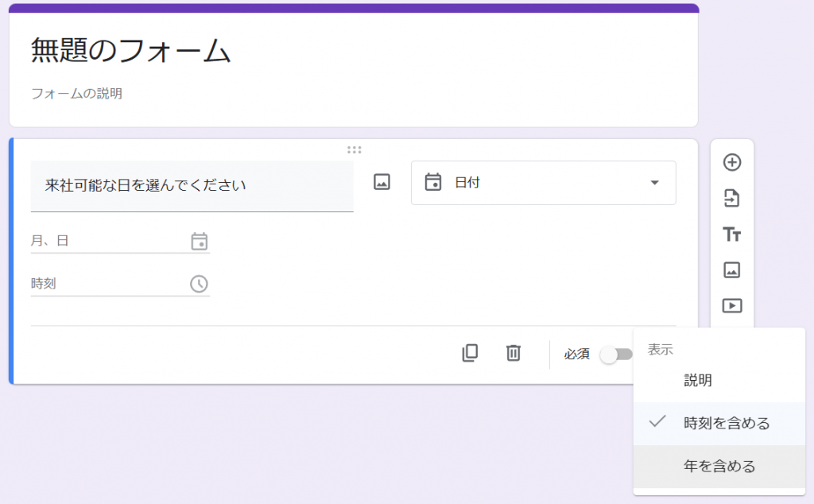This screenshot has height=504, width=814.
Task: Delete the date question
Action: pyautogui.click(x=513, y=353)
